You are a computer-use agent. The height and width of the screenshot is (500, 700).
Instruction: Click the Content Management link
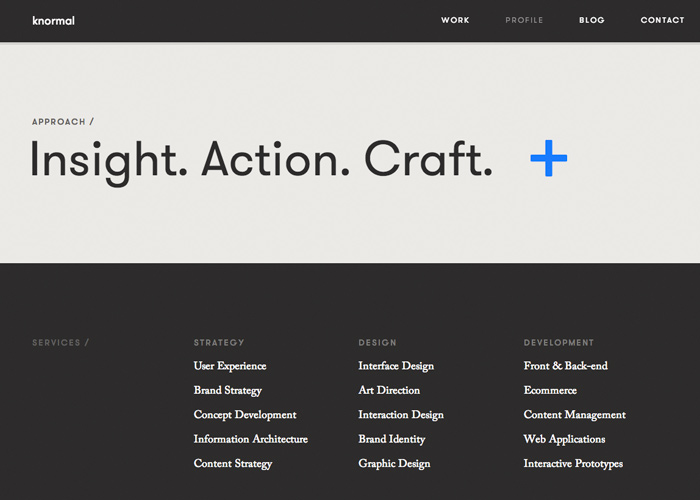pyautogui.click(x=574, y=415)
